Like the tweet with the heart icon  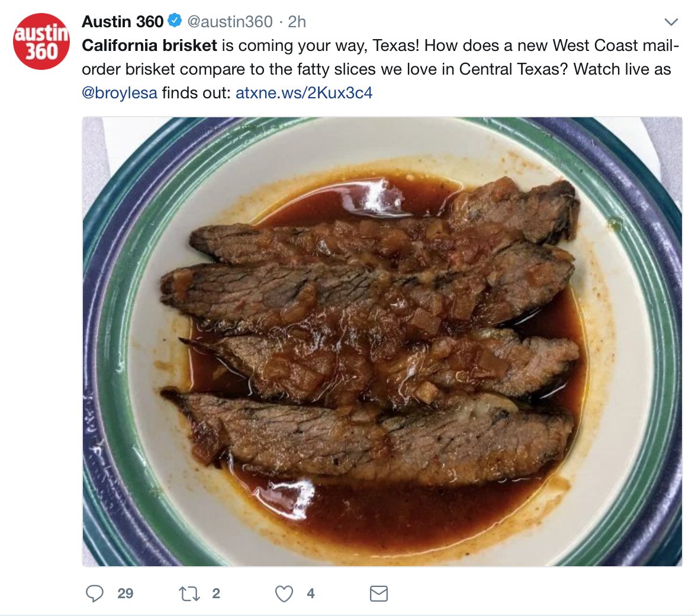tap(284, 593)
